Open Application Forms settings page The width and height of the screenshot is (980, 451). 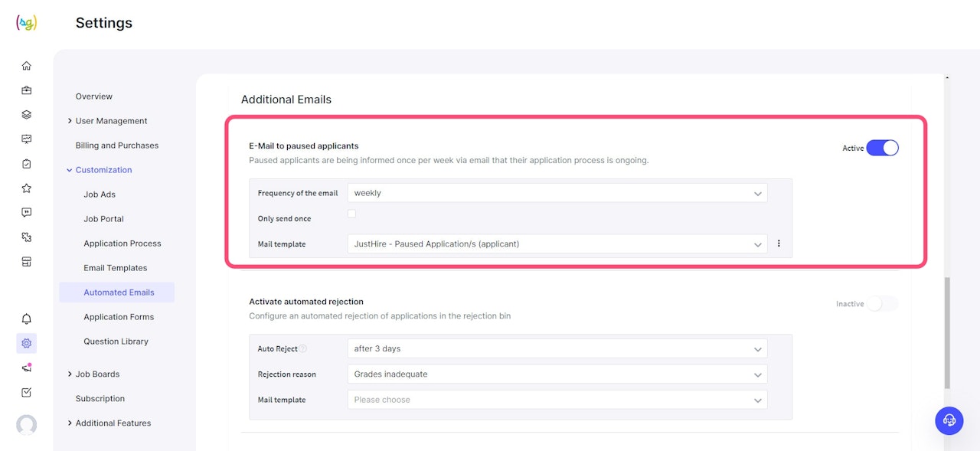point(119,317)
